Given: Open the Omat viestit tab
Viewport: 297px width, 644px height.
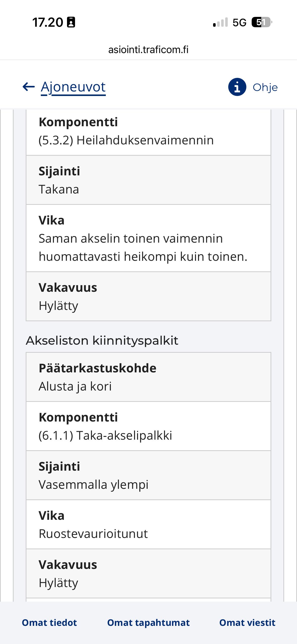Looking at the screenshot, I should (247, 623).
